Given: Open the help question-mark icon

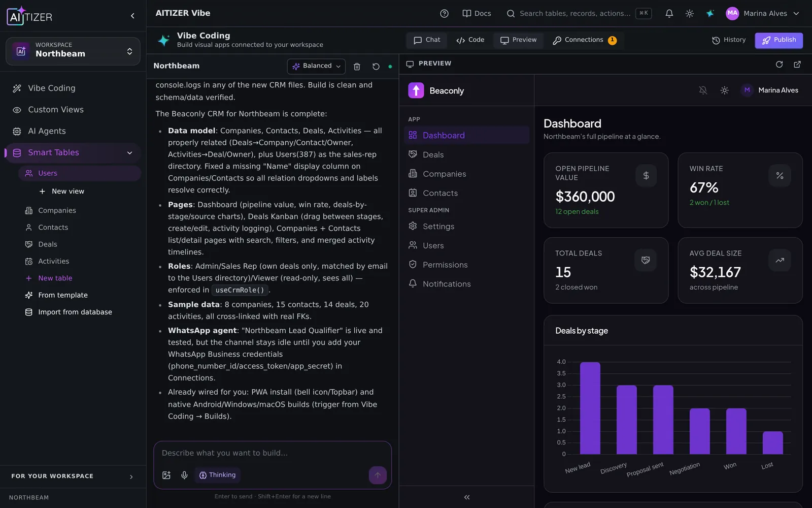Looking at the screenshot, I should (444, 14).
